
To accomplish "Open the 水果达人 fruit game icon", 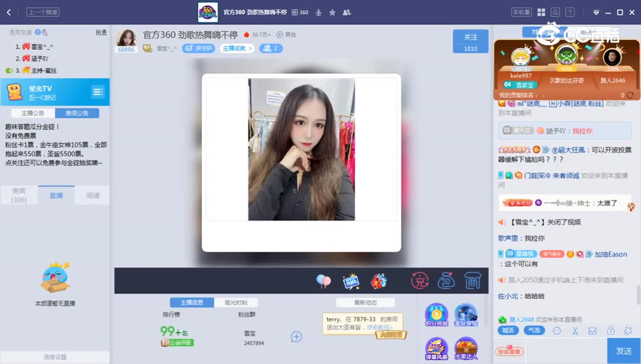I will [x=466, y=348].
